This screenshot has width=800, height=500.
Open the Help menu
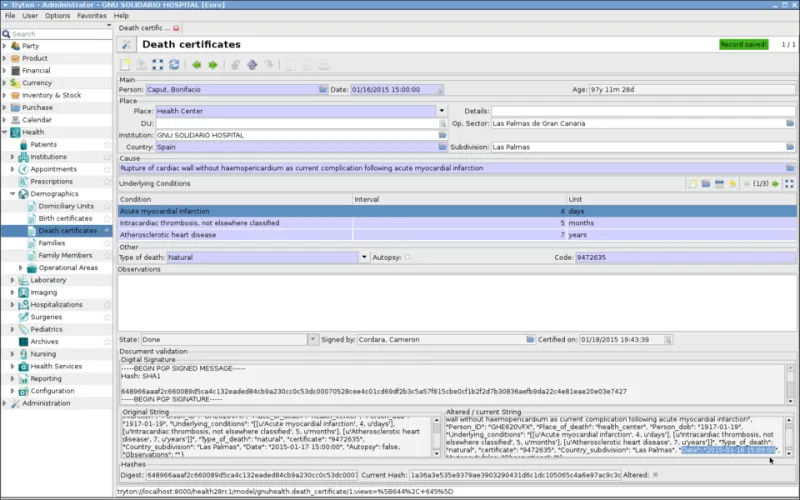pyautogui.click(x=121, y=16)
